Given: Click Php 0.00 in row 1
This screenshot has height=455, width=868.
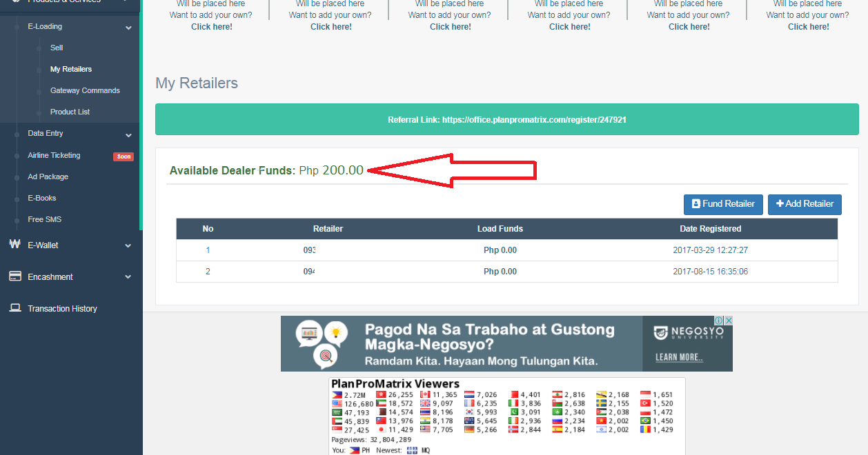Looking at the screenshot, I should point(500,250).
